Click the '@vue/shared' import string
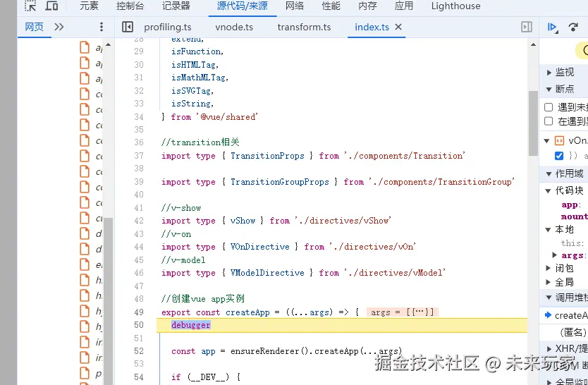The height and width of the screenshot is (385, 588). 227,116
